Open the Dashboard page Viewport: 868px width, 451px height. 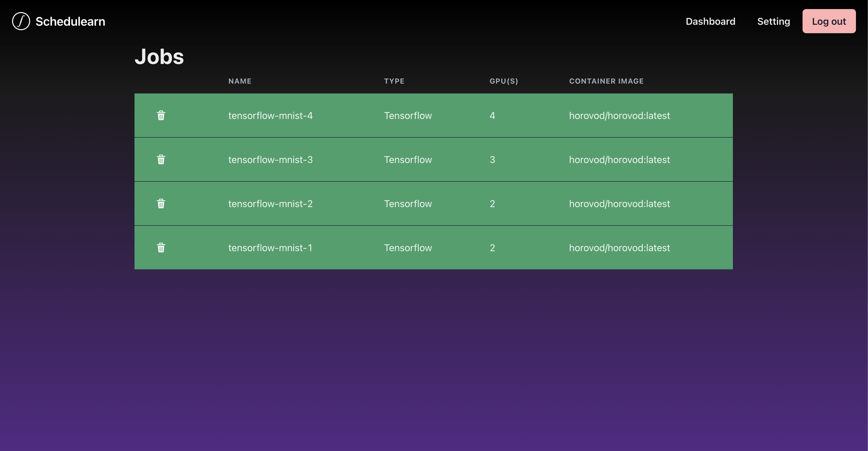coord(710,21)
